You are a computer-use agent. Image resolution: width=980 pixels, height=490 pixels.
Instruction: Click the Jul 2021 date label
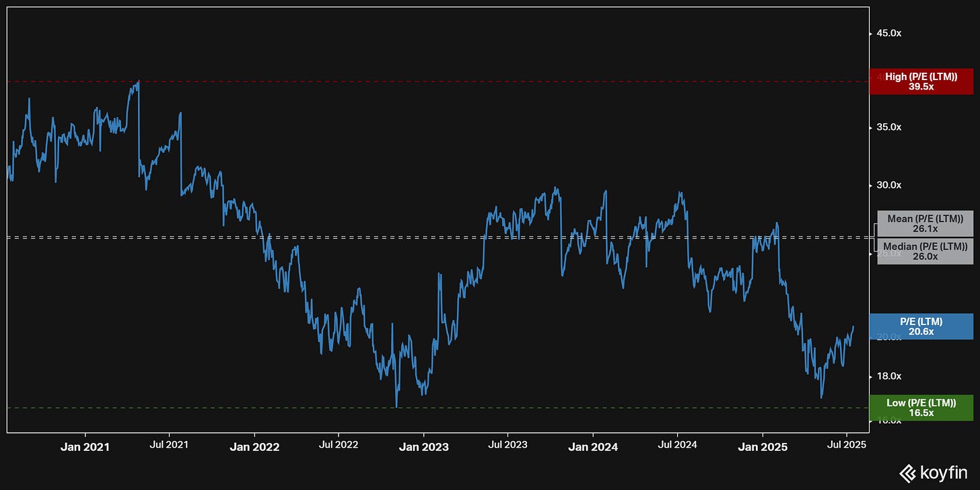(168, 445)
